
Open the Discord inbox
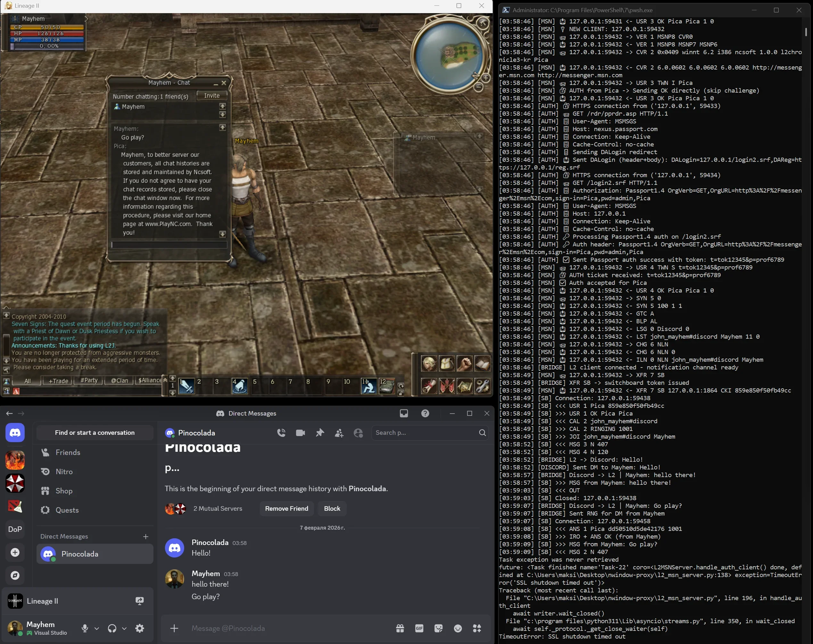point(404,413)
